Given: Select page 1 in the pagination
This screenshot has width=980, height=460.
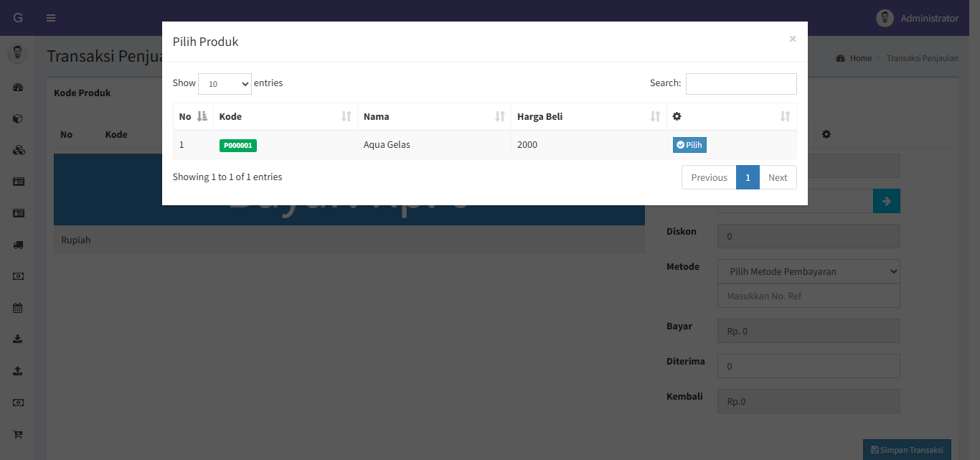Looking at the screenshot, I should pos(748,177).
